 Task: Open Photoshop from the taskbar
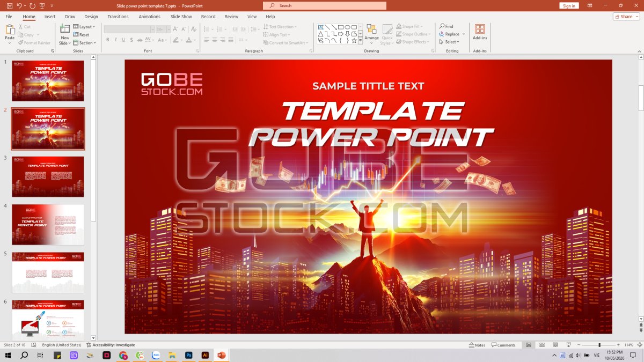(x=188, y=355)
